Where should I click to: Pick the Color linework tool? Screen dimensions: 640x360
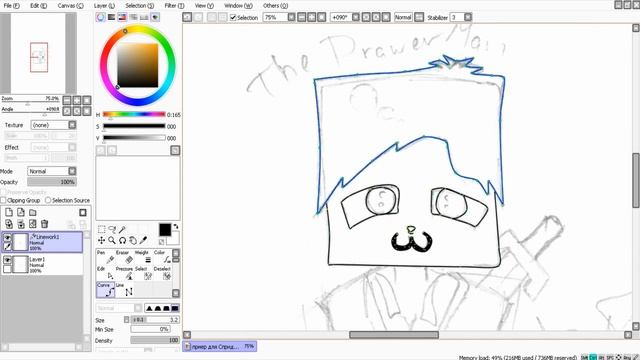[162, 257]
